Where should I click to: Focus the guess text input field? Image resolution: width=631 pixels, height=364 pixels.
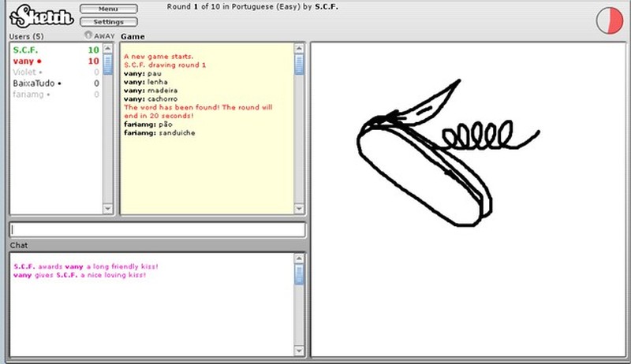point(157,230)
